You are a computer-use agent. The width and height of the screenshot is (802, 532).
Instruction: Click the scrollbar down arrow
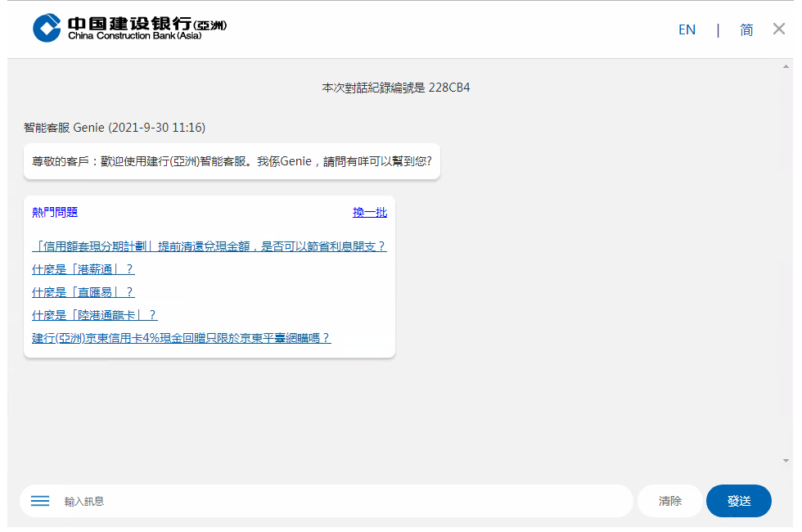click(786, 461)
